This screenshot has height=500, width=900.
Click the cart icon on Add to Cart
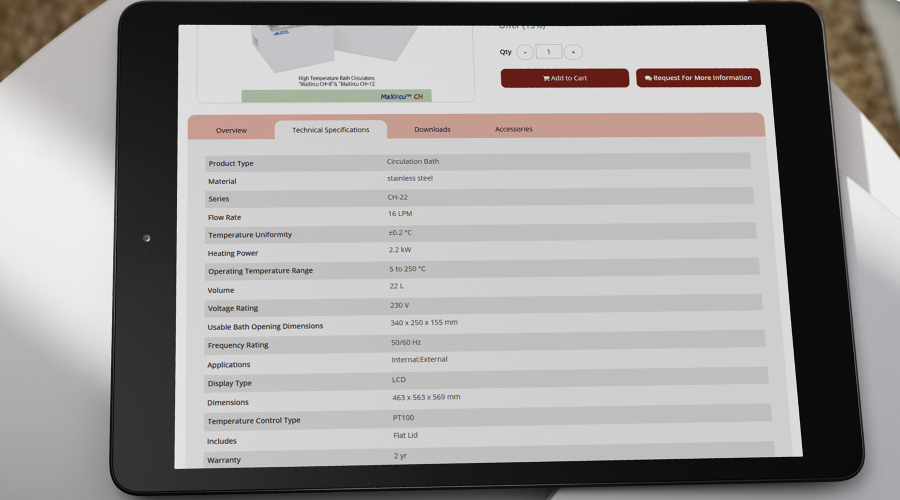pyautogui.click(x=546, y=79)
